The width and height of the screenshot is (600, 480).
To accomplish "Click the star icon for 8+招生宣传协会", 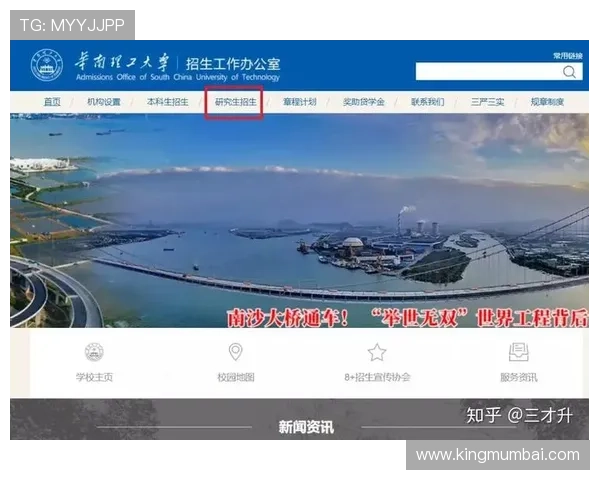I will tap(377, 352).
